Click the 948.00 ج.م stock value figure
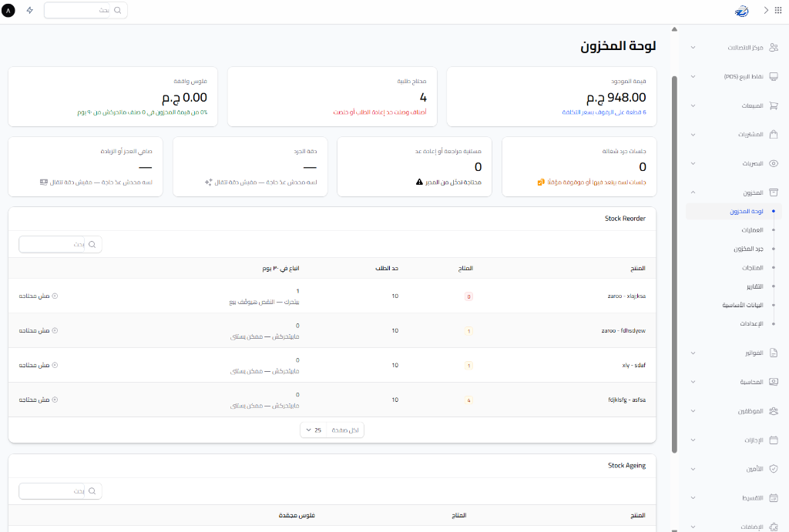The image size is (789, 532). pyautogui.click(x=616, y=97)
